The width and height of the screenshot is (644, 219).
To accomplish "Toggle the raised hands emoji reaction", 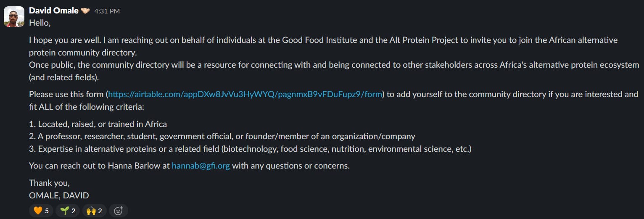I will point(94,211).
